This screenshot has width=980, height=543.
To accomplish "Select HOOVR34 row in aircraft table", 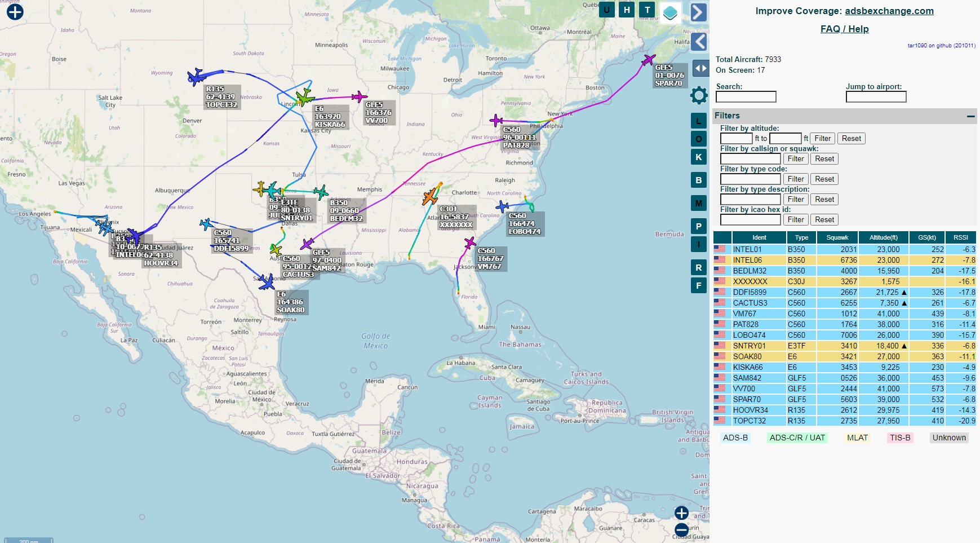I will coord(844,410).
